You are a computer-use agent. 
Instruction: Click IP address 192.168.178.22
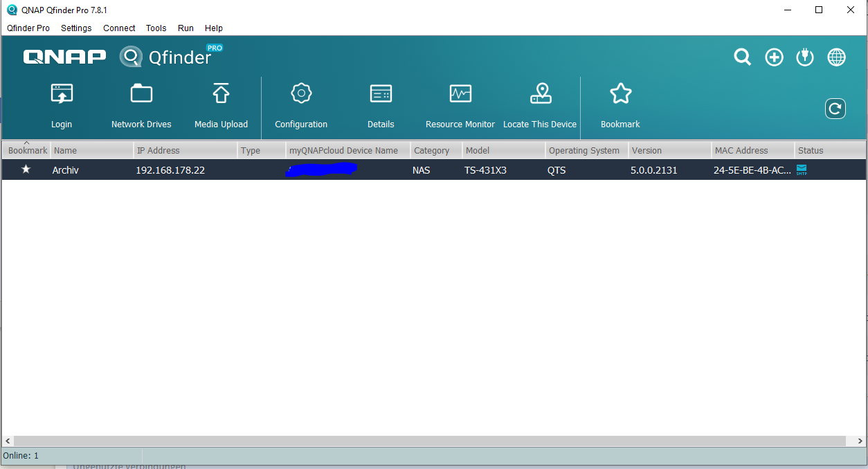(170, 169)
